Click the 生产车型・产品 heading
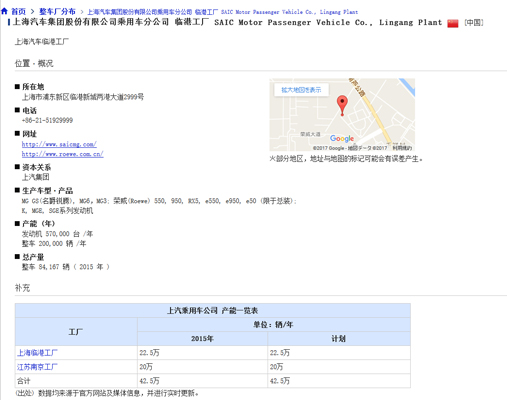The image size is (507, 400). coord(47,191)
